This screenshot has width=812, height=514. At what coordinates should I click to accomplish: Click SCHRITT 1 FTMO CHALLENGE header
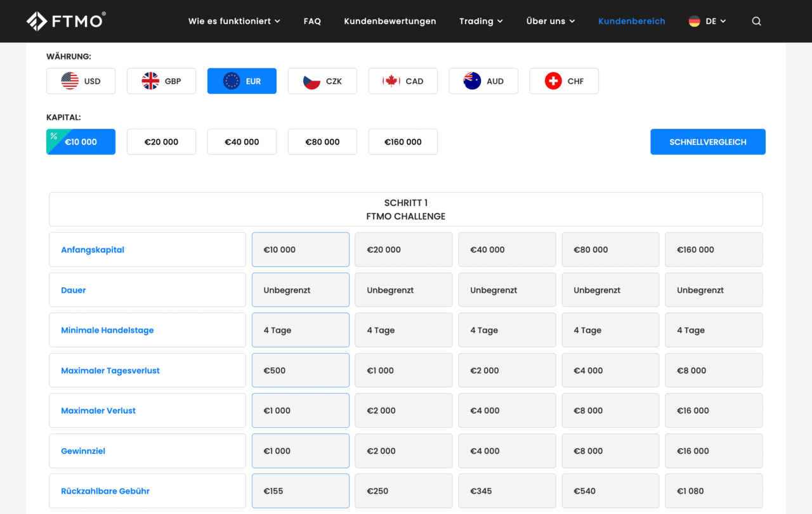point(406,209)
